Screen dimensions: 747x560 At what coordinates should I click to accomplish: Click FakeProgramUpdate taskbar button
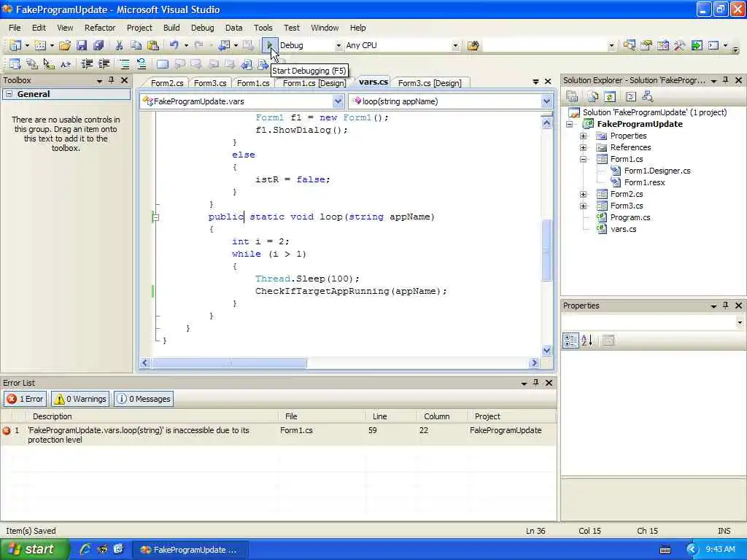coord(189,550)
